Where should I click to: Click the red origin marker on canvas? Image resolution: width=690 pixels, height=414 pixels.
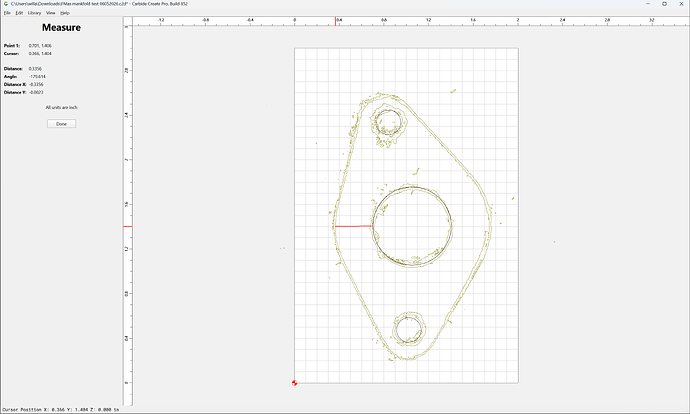click(x=294, y=383)
